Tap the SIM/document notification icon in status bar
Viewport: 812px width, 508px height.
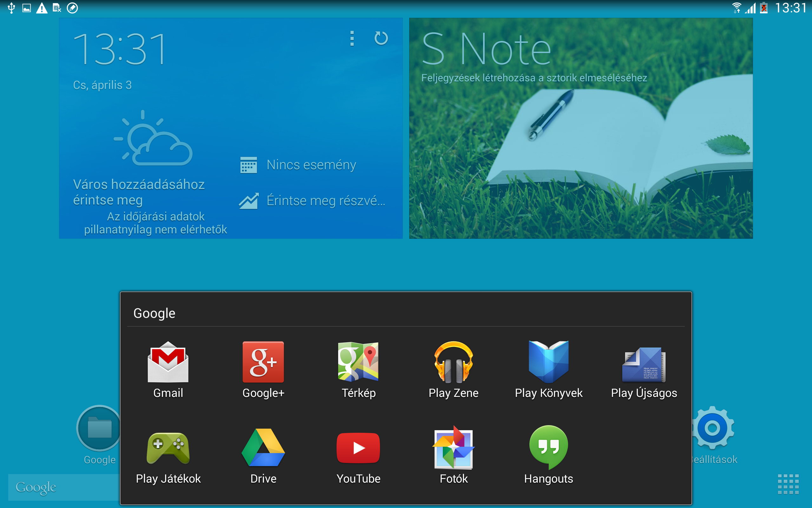click(x=57, y=8)
